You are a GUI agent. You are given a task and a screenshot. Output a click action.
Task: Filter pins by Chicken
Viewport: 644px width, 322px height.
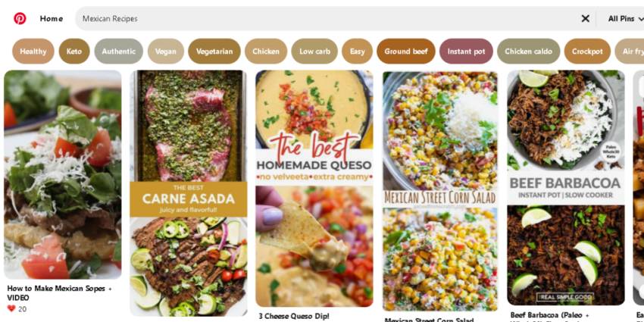[266, 52]
